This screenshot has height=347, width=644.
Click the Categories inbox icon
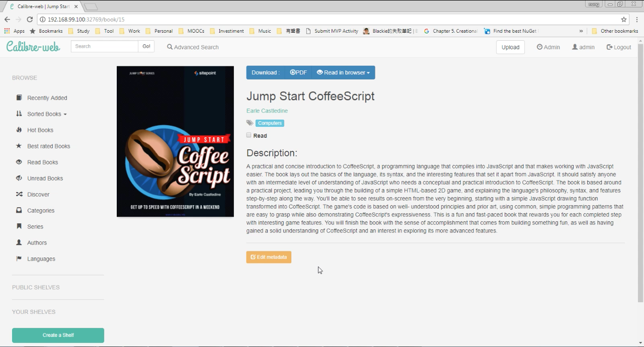coord(19,210)
